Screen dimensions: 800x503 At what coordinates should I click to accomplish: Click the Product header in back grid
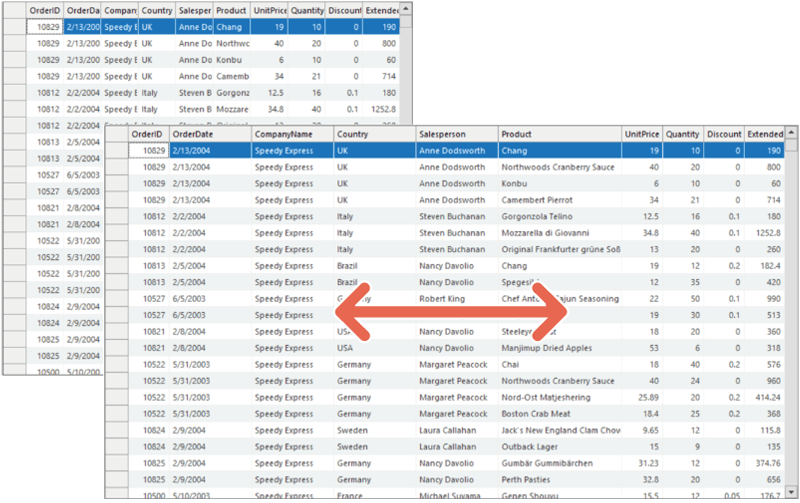point(232,11)
